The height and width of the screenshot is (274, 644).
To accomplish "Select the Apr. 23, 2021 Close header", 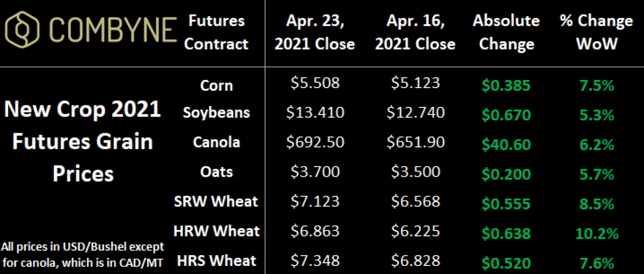I will click(314, 32).
